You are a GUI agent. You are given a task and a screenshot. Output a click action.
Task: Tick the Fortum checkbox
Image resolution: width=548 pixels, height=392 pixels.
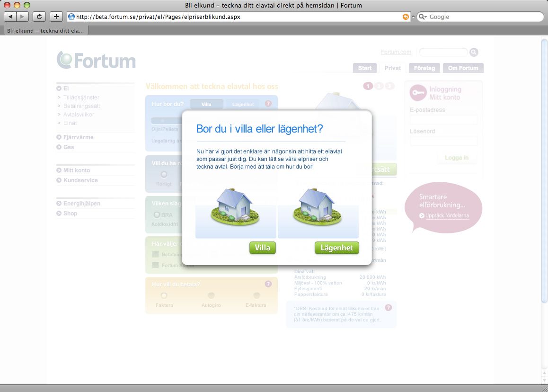[x=156, y=266]
